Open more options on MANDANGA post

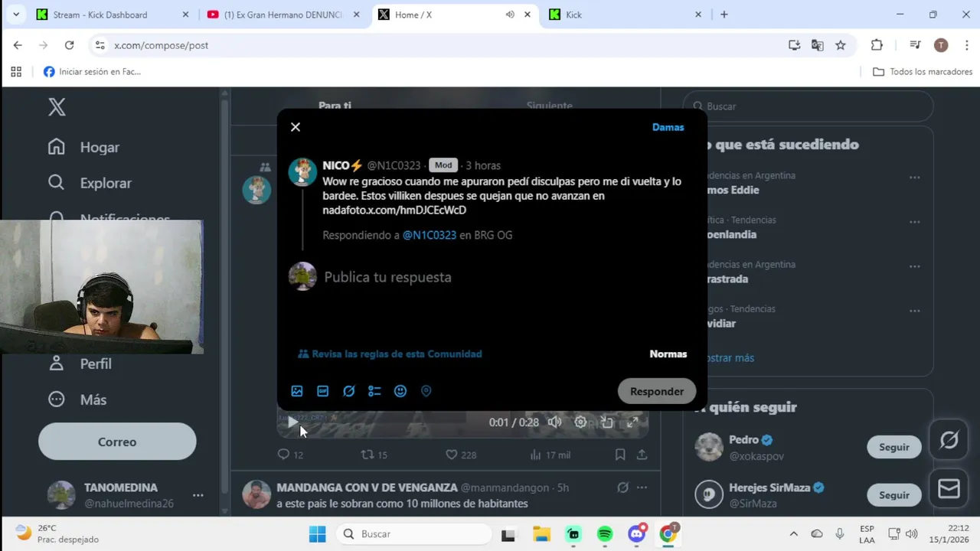tap(642, 487)
